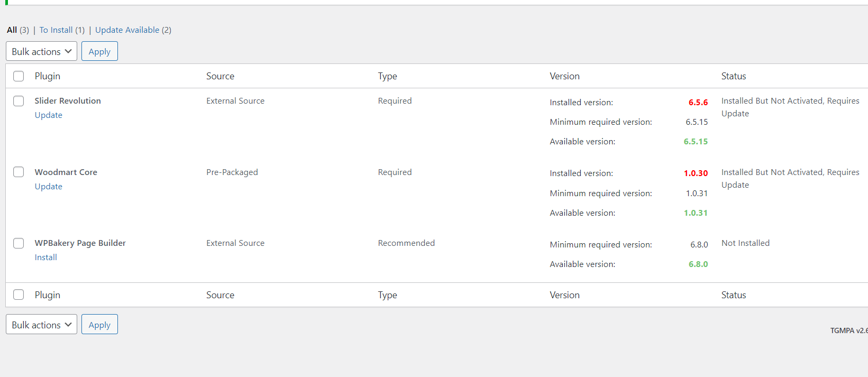Image resolution: width=868 pixels, height=377 pixels.
Task: Click the Status column header
Action: [x=734, y=76]
